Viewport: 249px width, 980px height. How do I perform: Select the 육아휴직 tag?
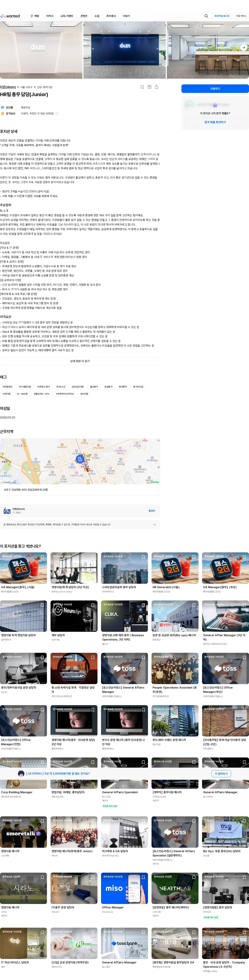click(123, 386)
